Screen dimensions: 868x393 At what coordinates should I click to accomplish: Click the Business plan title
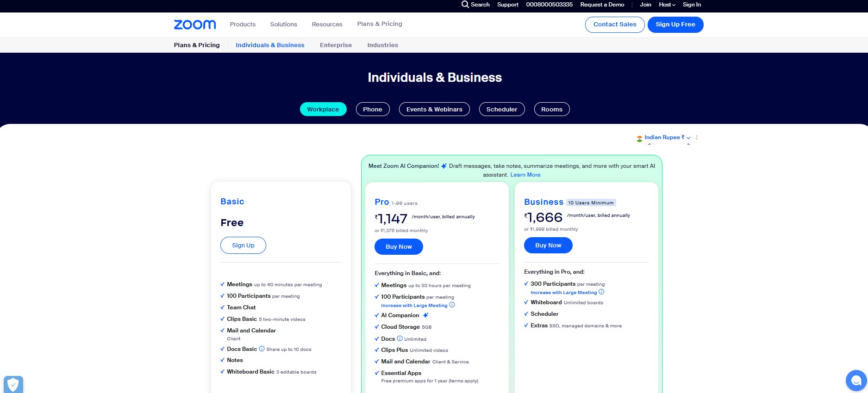(x=543, y=202)
